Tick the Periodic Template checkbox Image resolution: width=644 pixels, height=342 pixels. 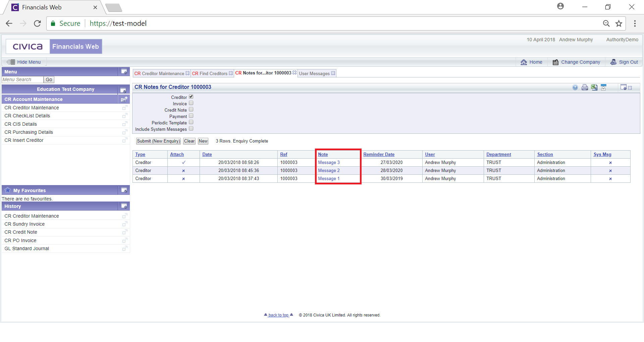pyautogui.click(x=191, y=122)
